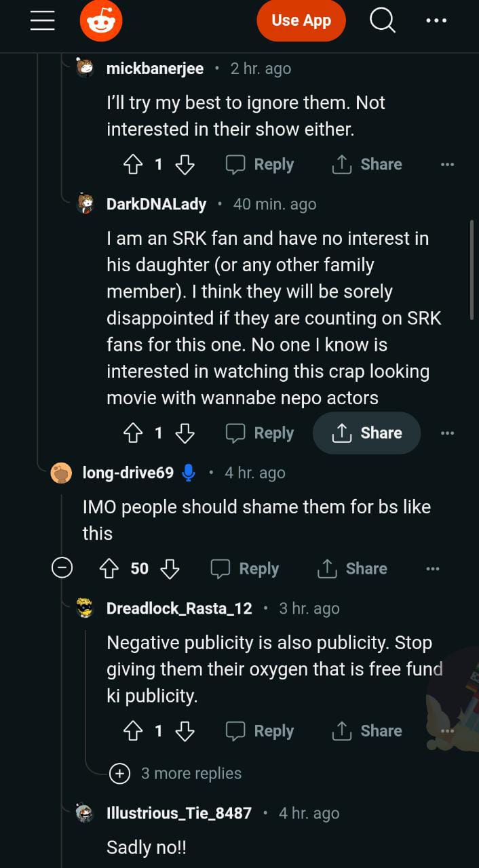Image resolution: width=479 pixels, height=868 pixels.
Task: Upvote long-drive69's comment with 50 votes
Action: (109, 568)
